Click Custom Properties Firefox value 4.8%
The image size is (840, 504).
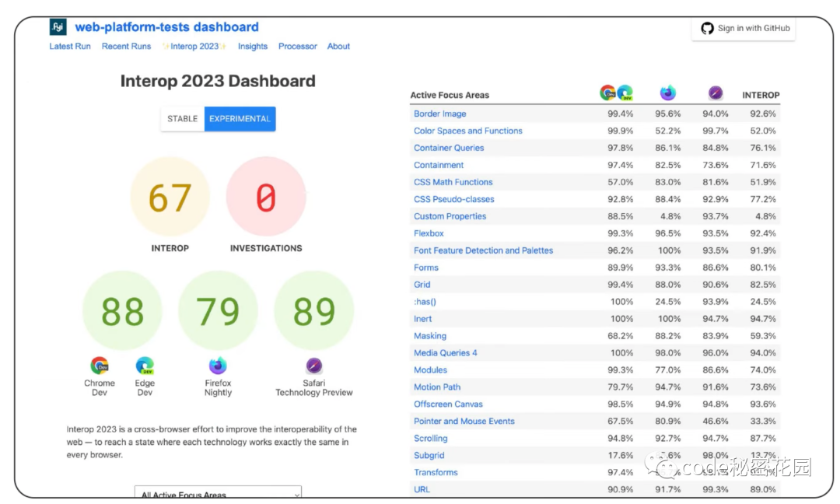pos(670,216)
